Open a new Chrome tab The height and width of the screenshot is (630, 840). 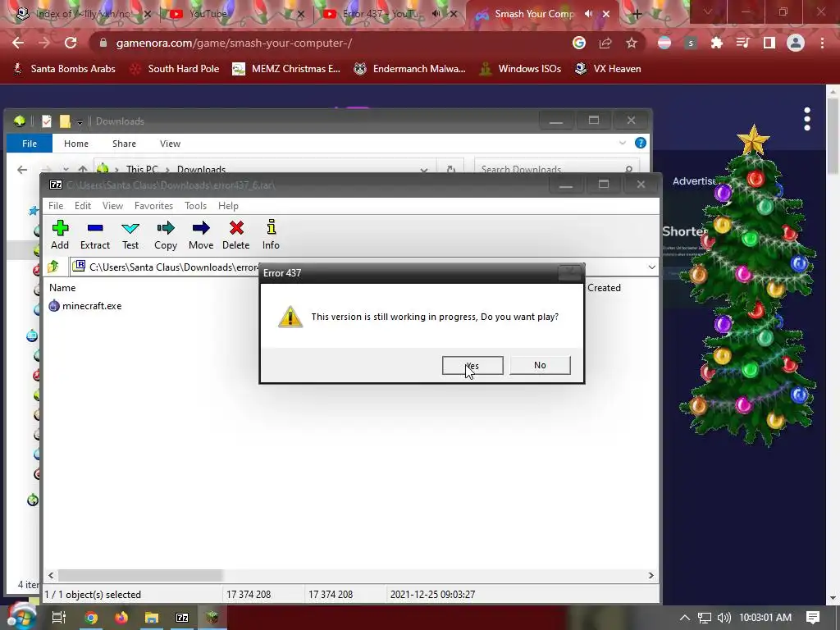tap(637, 14)
